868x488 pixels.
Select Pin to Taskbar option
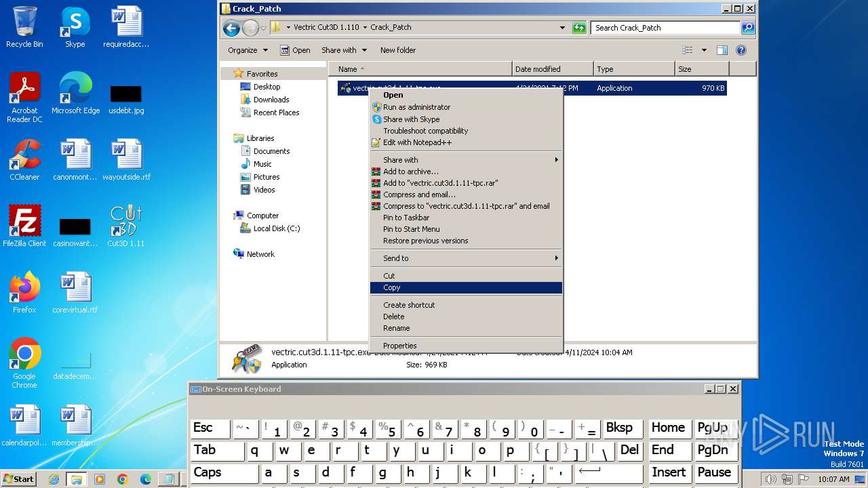(x=466, y=218)
